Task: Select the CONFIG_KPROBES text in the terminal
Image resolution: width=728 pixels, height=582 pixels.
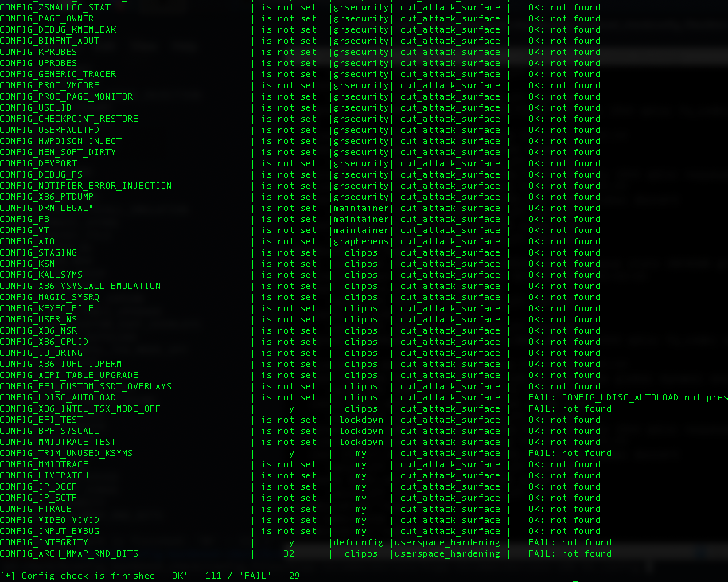Action: coord(38,52)
